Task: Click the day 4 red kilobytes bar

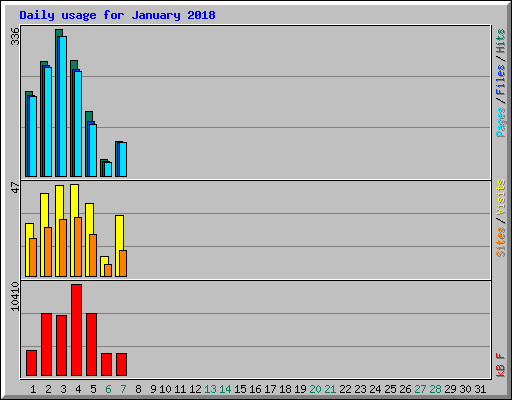Action: 76,330
